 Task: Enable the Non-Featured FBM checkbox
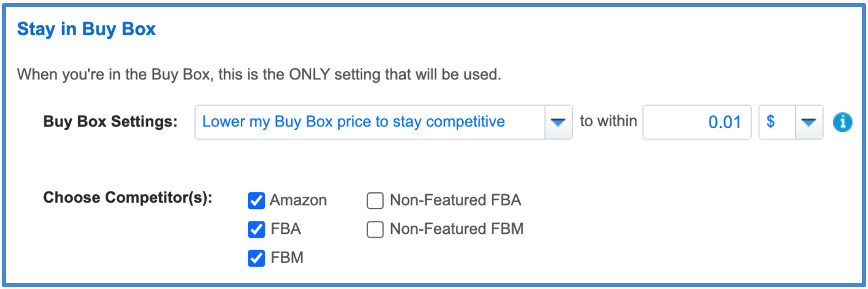click(x=375, y=229)
